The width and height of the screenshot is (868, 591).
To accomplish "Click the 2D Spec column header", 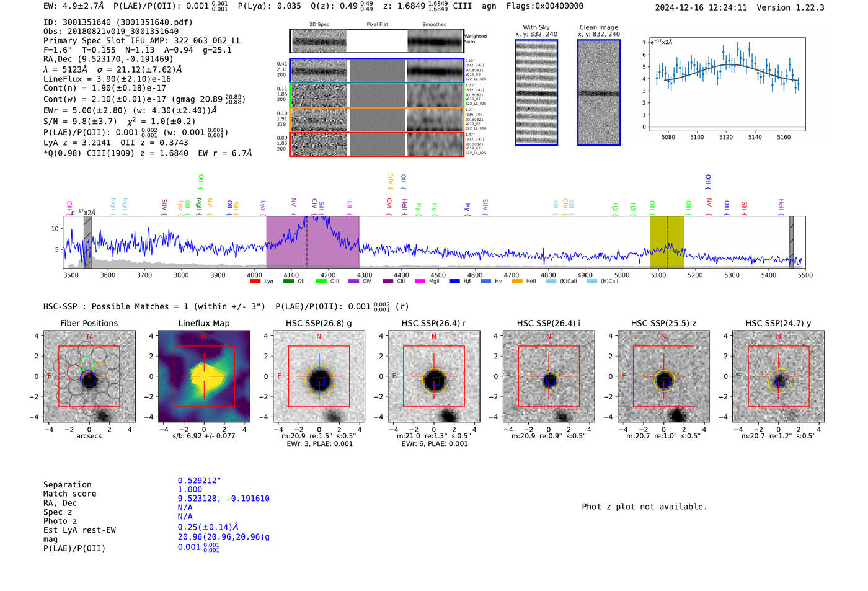I will pyautogui.click(x=319, y=25).
